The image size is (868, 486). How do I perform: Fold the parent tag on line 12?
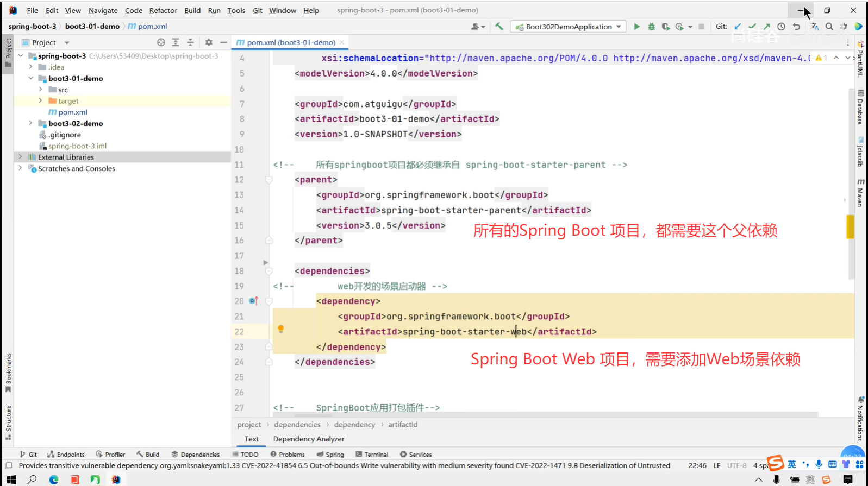(x=268, y=180)
